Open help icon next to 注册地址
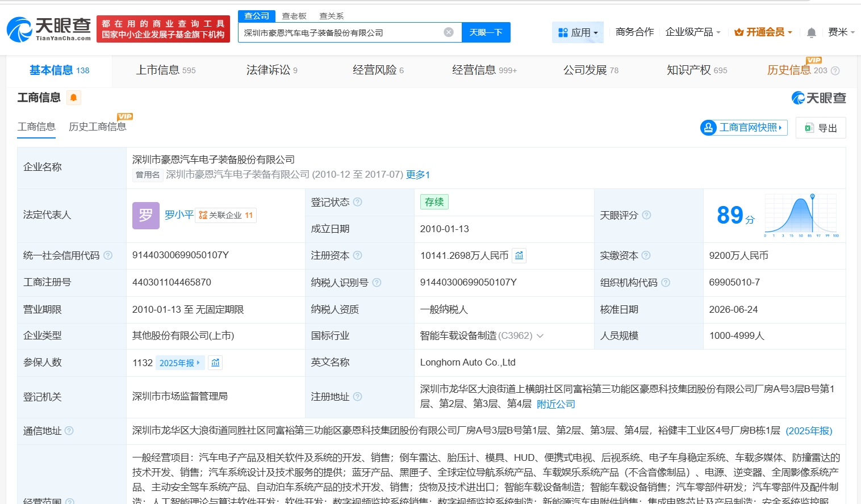The width and height of the screenshot is (861, 504). [358, 397]
